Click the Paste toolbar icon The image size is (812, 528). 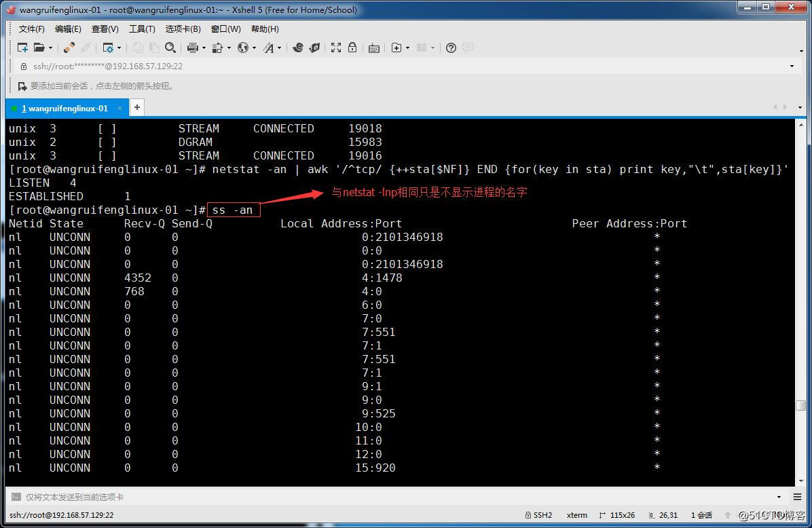(154, 48)
